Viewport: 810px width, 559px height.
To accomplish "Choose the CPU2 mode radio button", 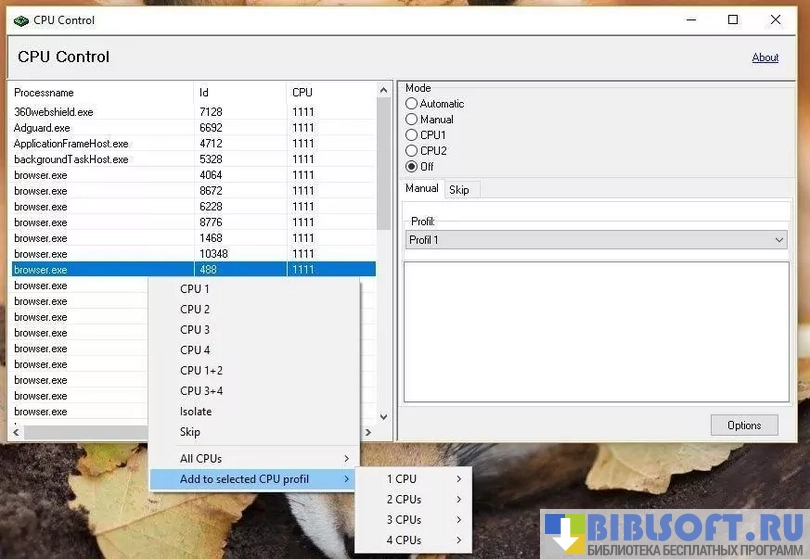I will tap(412, 151).
